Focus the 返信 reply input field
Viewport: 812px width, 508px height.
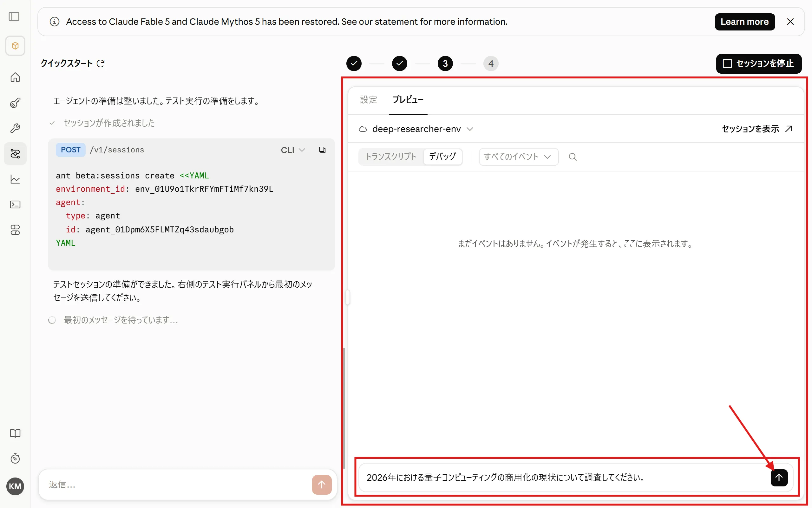click(x=178, y=485)
